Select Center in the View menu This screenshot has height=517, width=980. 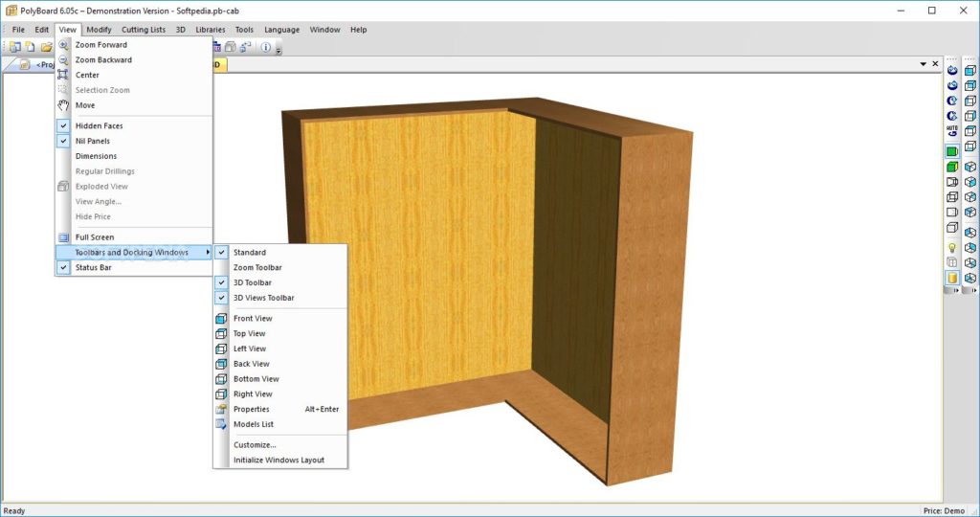[x=134, y=75]
